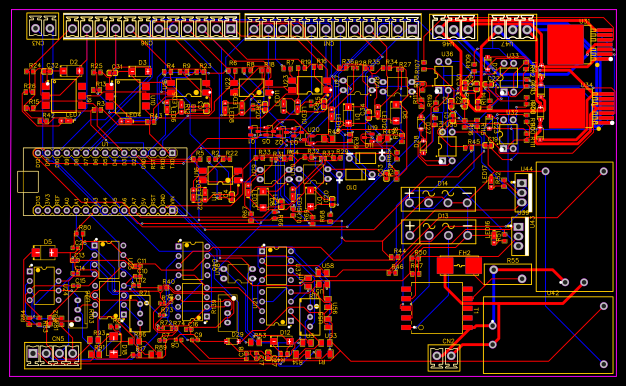Click the R19 resistor label
This screenshot has height=386, width=626.
pyautogui.click(x=306, y=62)
